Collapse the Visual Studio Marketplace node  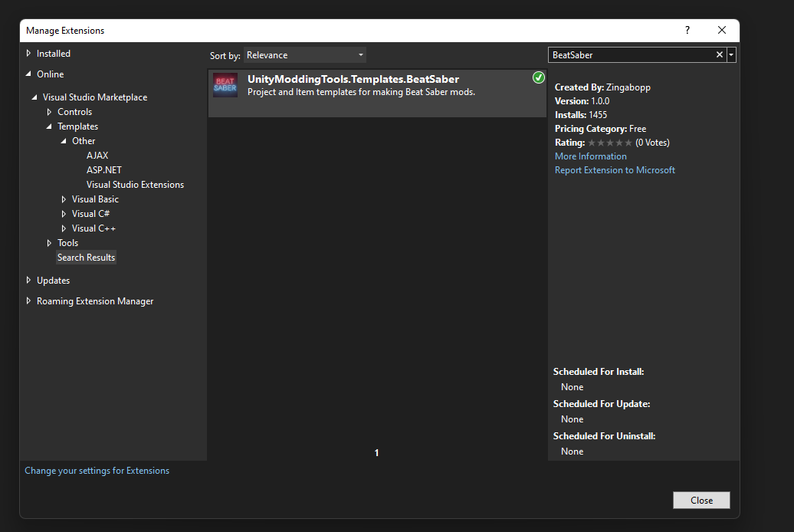click(x=34, y=97)
